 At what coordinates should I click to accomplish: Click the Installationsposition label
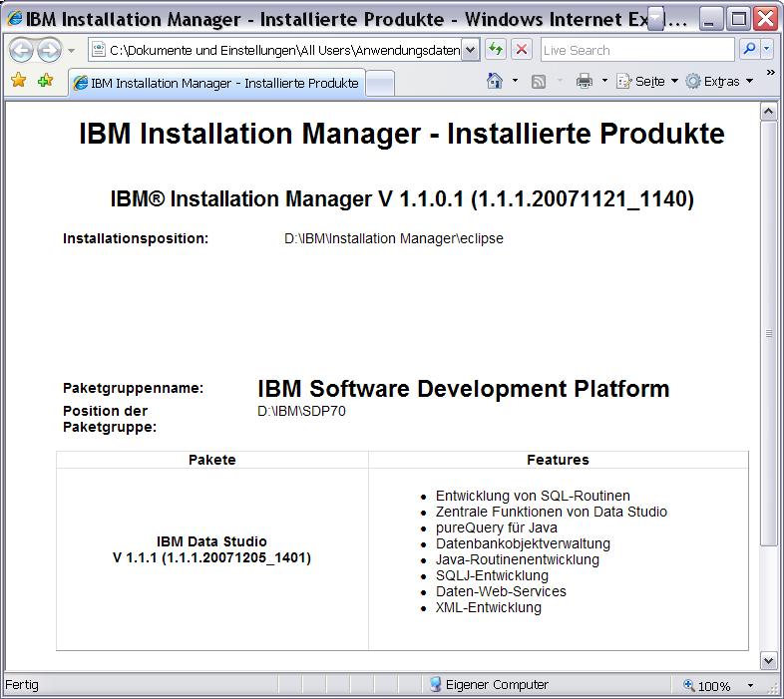(136, 238)
